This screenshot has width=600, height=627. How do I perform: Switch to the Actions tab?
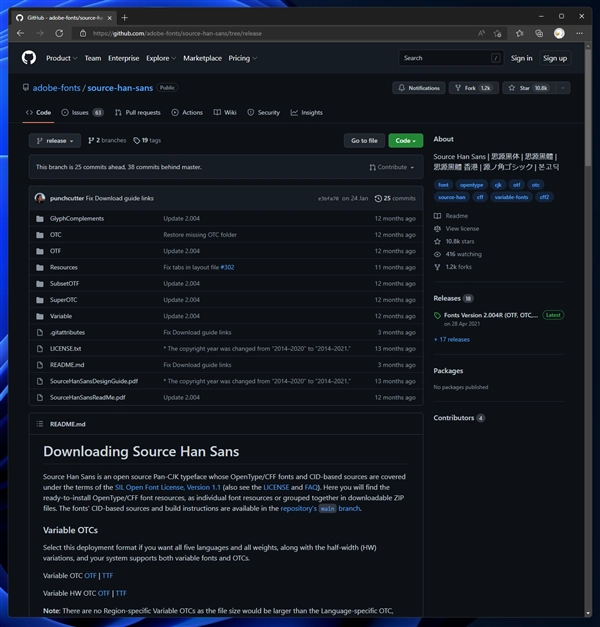click(187, 113)
